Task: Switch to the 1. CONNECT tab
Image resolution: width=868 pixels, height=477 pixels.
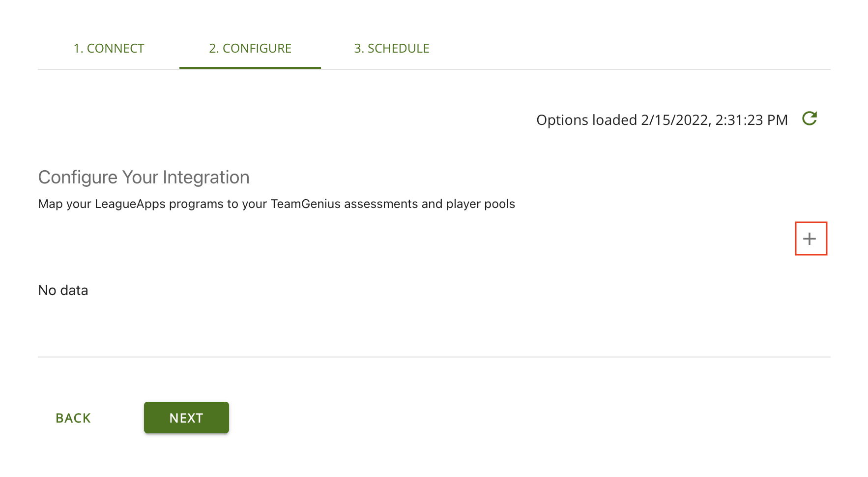Action: click(109, 48)
